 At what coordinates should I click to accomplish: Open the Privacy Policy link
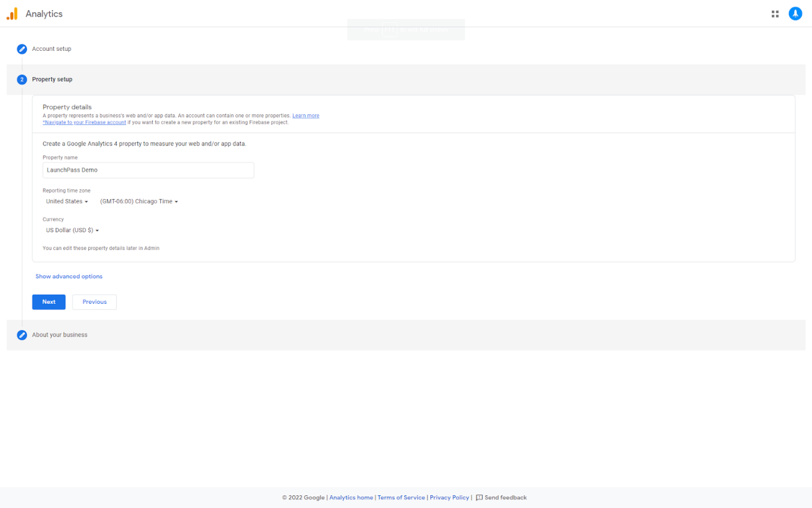click(x=449, y=497)
